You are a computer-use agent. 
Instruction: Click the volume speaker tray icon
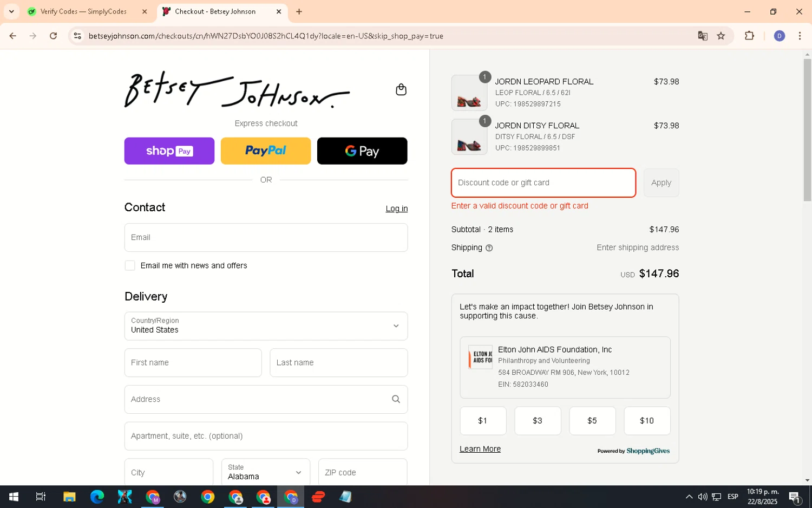point(703,497)
